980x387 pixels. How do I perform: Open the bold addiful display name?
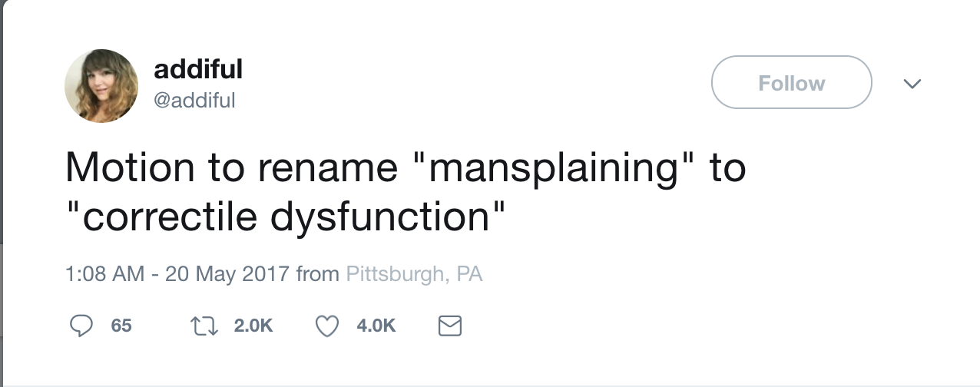coord(198,70)
